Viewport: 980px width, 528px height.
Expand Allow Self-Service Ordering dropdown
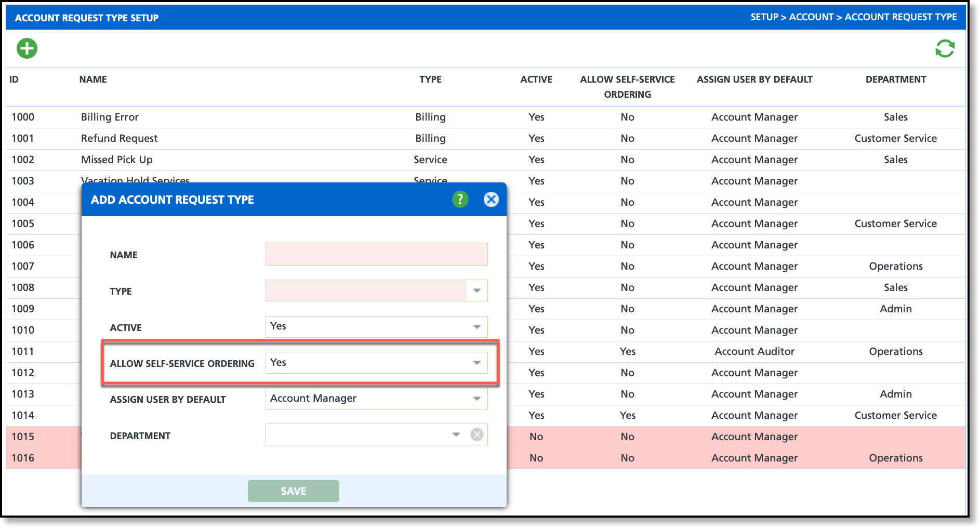point(477,363)
